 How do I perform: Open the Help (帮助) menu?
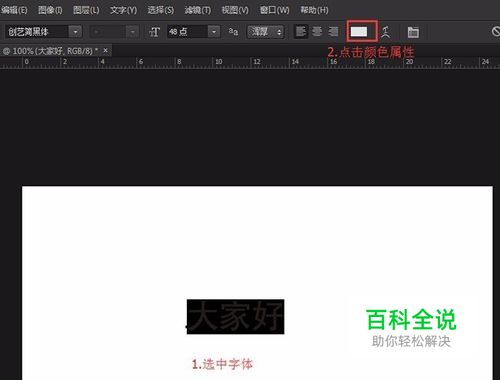pyautogui.click(x=314, y=10)
